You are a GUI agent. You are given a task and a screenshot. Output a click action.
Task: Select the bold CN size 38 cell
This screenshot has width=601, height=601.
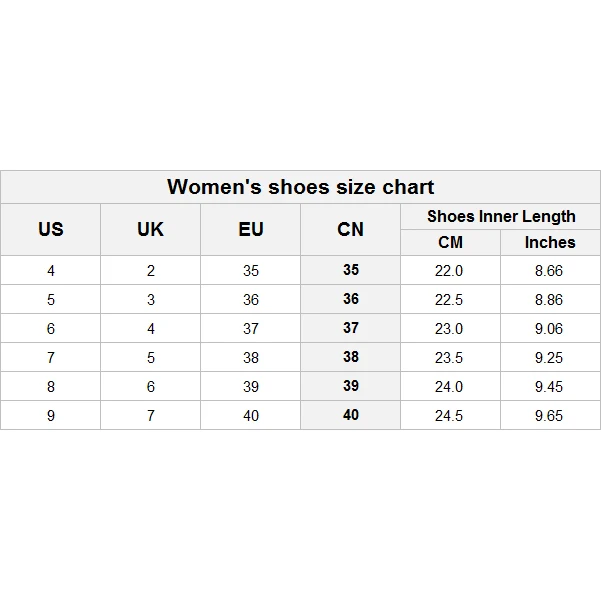(x=350, y=357)
